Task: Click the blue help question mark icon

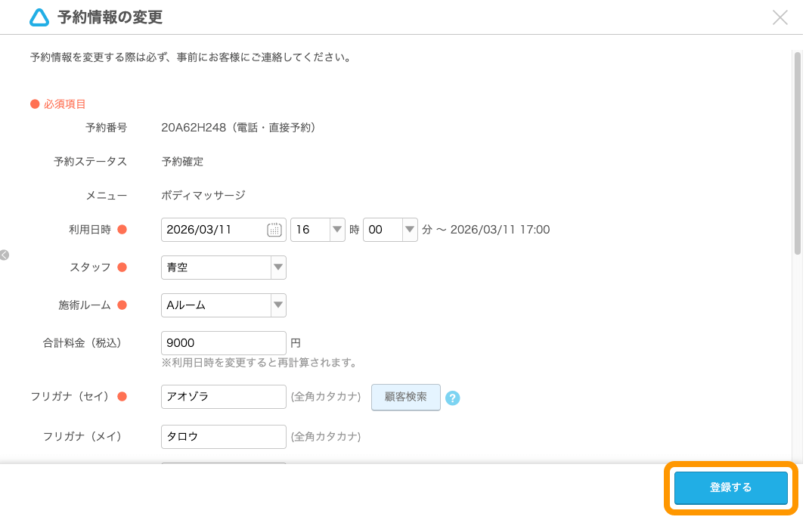Action: click(452, 396)
